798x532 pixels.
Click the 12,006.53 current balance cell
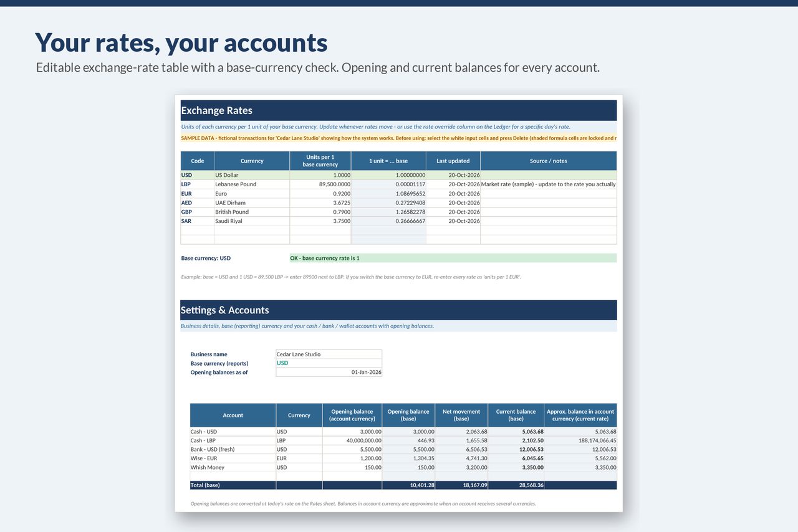[516, 450]
